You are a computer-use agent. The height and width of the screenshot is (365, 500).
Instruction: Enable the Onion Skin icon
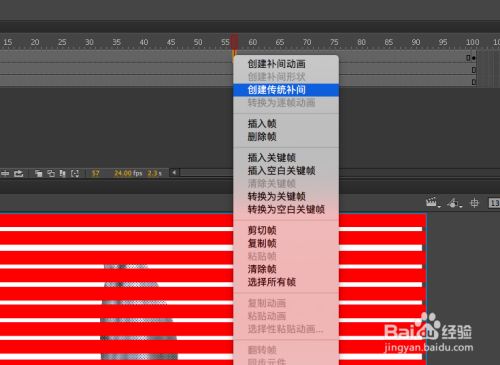click(x=39, y=173)
